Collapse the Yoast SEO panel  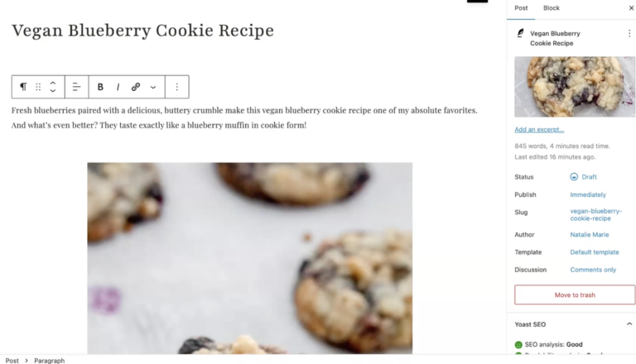click(x=629, y=323)
